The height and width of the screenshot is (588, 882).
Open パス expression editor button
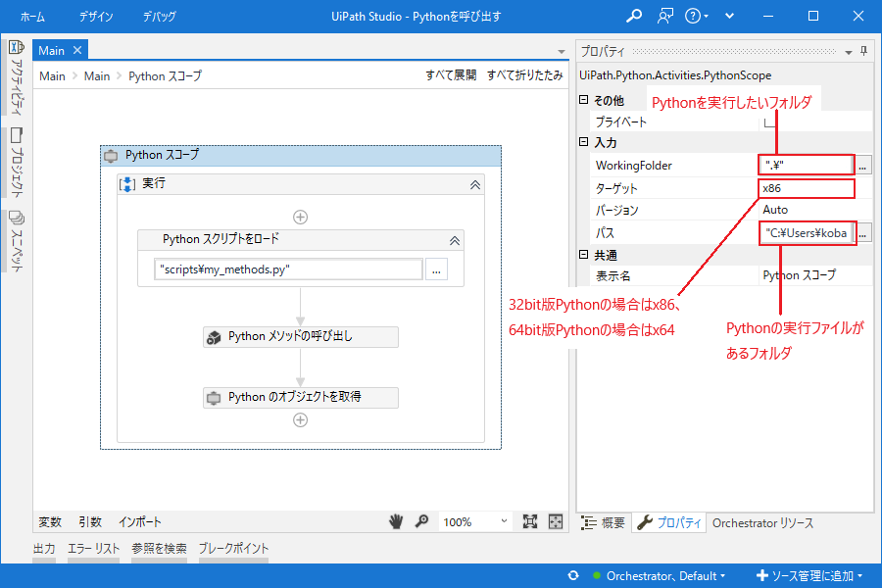pyautogui.click(x=862, y=233)
